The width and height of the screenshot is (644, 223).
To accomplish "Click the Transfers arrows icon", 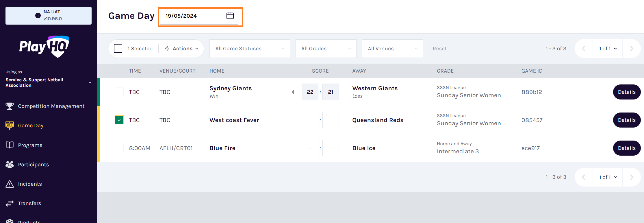I will [x=10, y=203].
